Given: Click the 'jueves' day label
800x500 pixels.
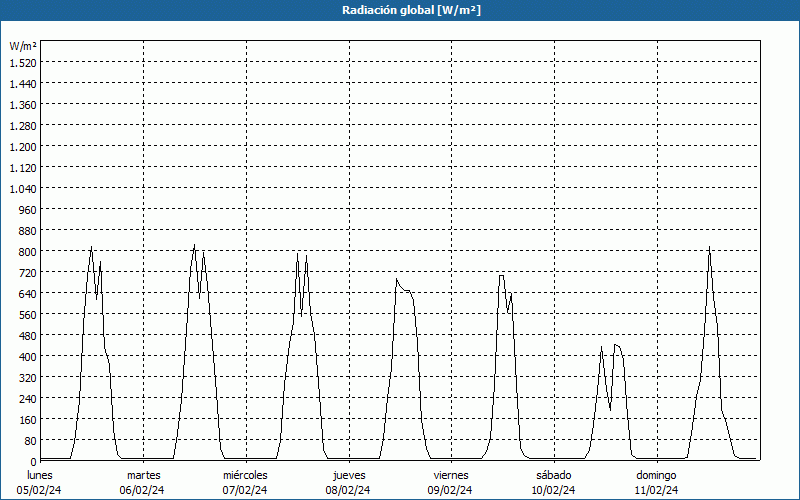Looking at the screenshot, I should (x=349, y=476).
